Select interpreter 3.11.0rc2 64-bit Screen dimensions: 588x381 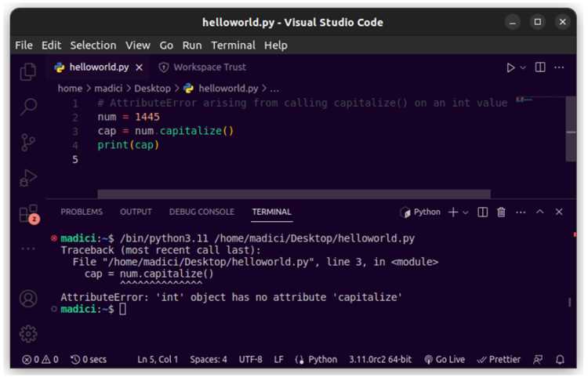380,360
